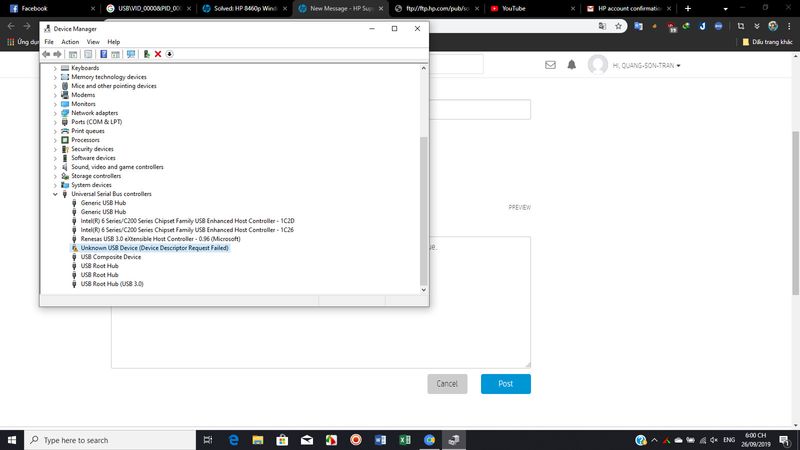The height and width of the screenshot is (450, 800).
Task: Select Unknown USB Device (Device Descriptor Request Failed)
Action: click(154, 248)
